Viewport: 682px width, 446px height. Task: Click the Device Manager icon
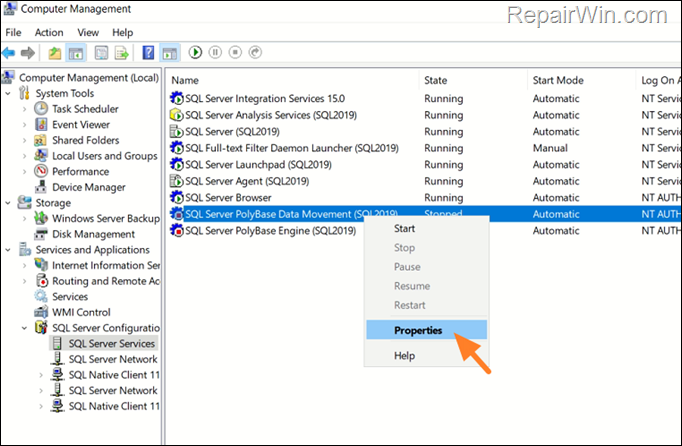coord(41,187)
